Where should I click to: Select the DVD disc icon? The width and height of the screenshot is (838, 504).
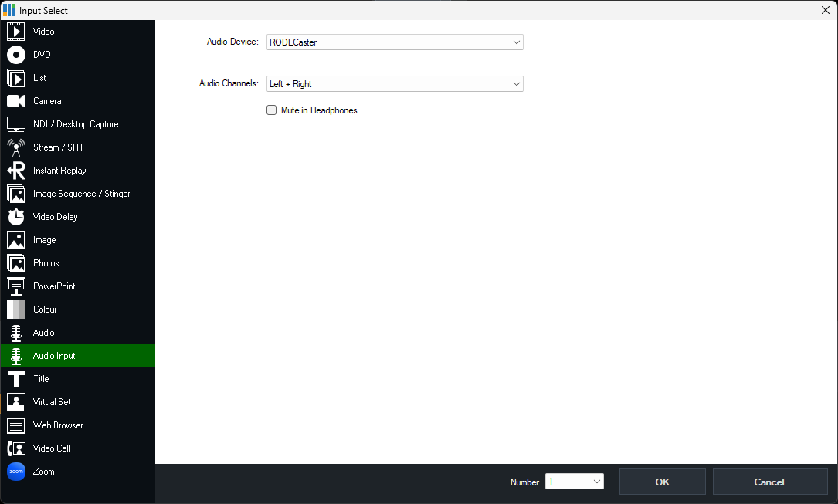[16, 55]
